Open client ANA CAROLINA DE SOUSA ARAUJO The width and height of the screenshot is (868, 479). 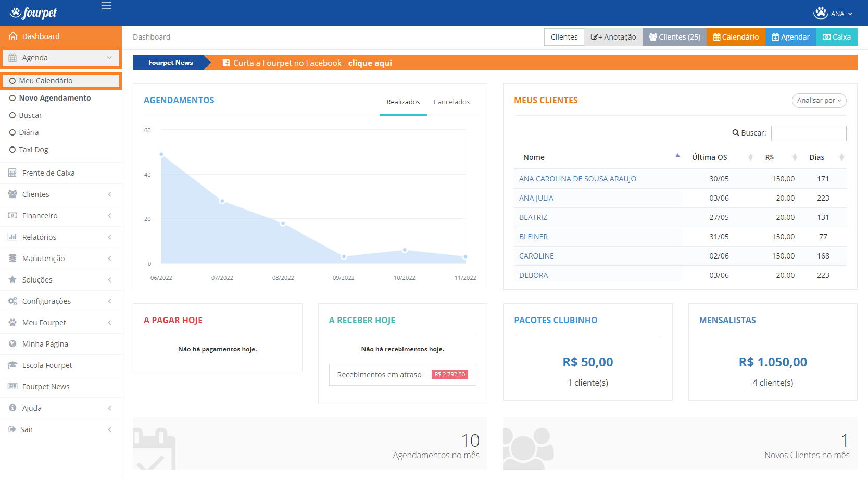point(577,179)
